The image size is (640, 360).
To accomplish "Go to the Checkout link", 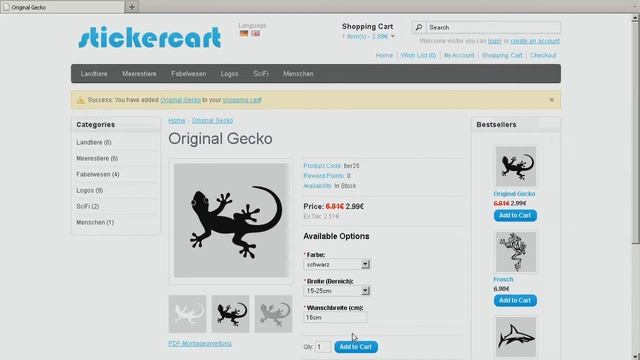I will 543,55.
